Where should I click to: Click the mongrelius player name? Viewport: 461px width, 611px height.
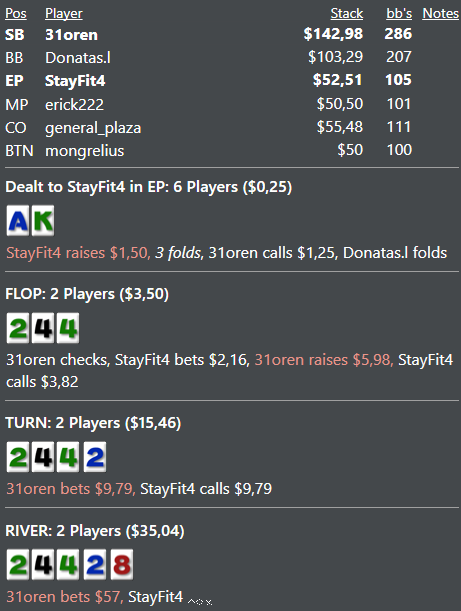point(85,151)
